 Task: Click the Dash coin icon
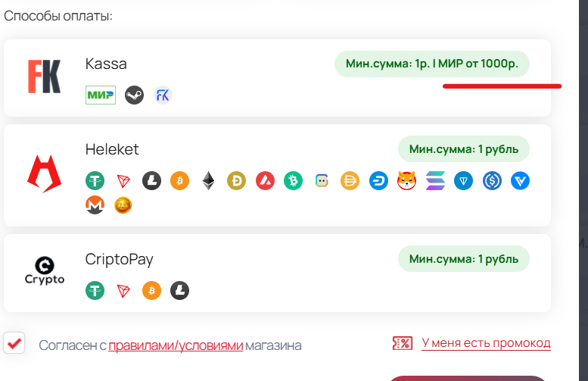click(x=378, y=181)
